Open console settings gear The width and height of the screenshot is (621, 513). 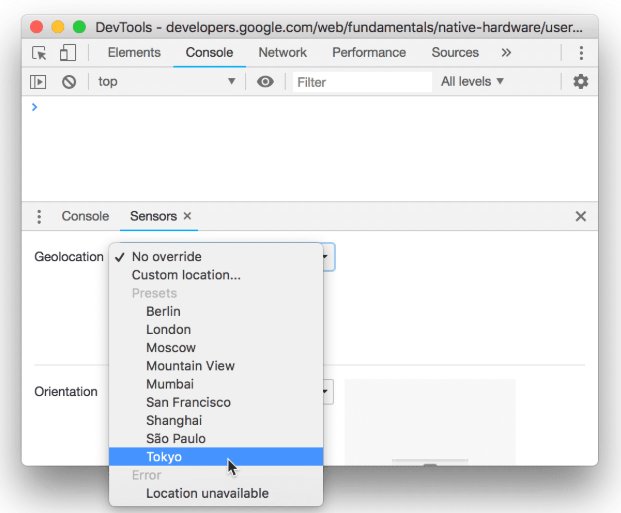(x=581, y=82)
